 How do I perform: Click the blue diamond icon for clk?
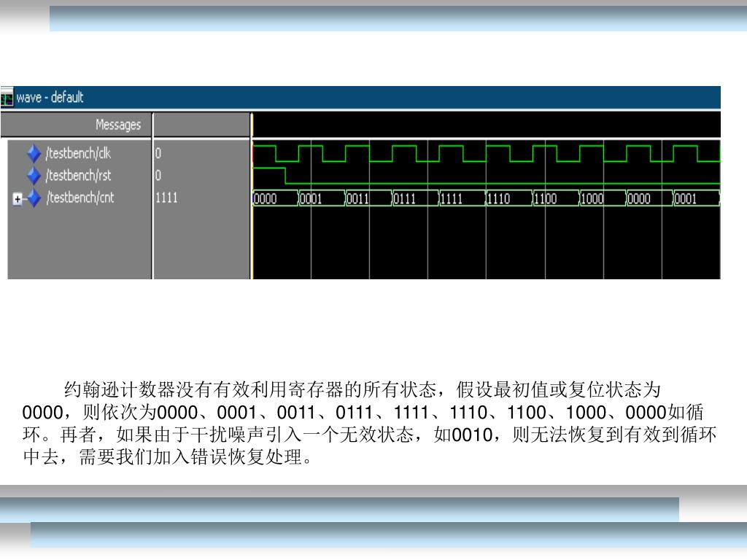(x=34, y=153)
